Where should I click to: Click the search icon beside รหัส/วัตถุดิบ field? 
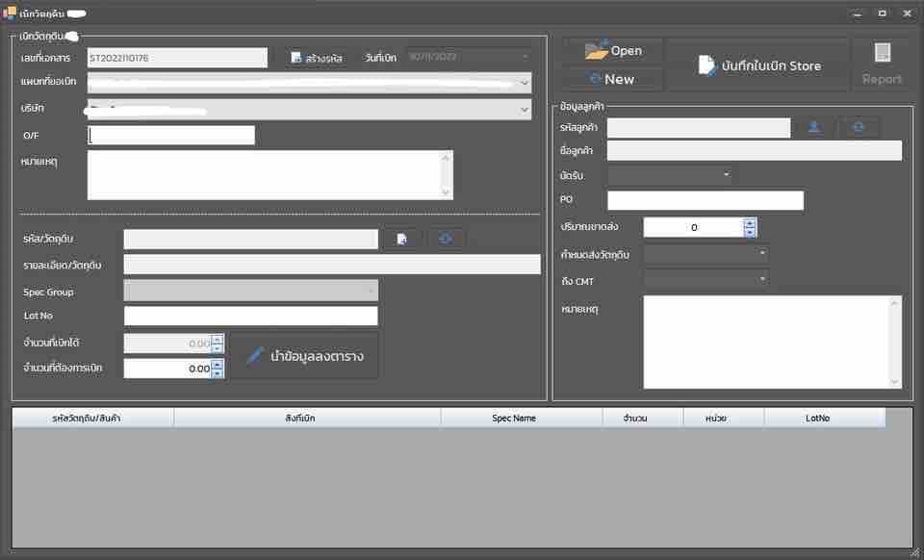point(402,239)
